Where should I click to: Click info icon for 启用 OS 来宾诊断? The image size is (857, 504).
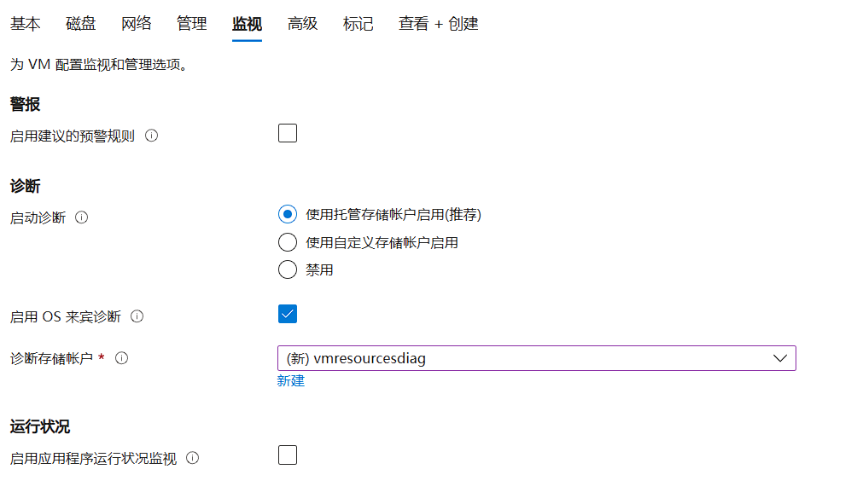point(137,315)
